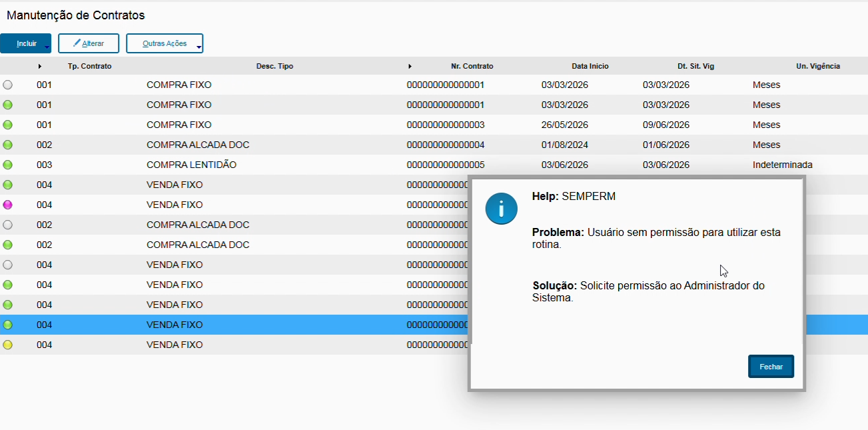The width and height of the screenshot is (868, 430).
Task: Click the 01/06/2026 date cell
Action: click(665, 145)
